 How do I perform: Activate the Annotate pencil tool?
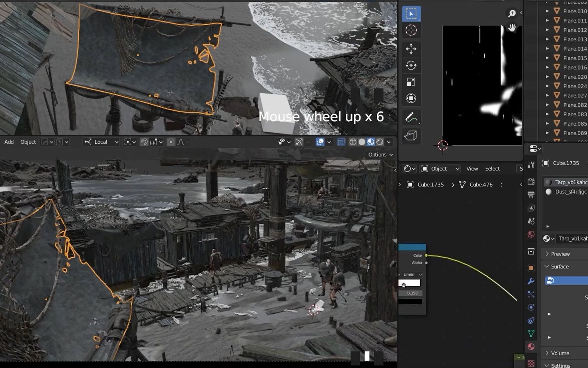coord(411,117)
